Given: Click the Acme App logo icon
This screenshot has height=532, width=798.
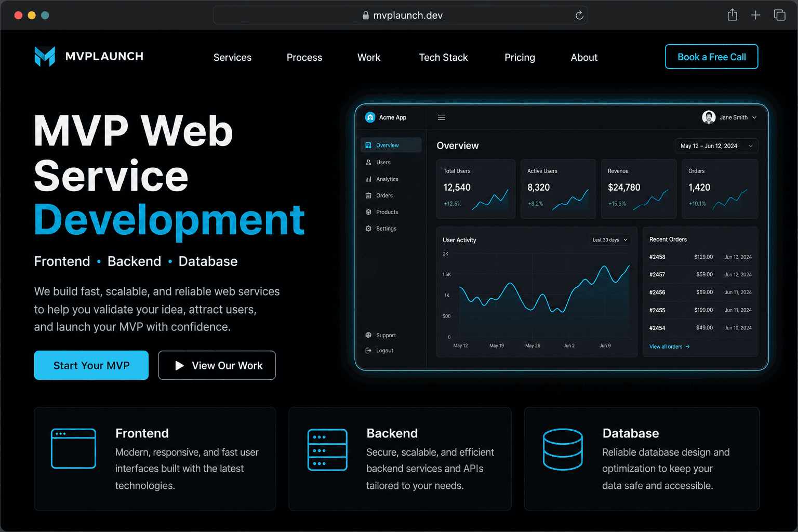Looking at the screenshot, I should click(x=370, y=117).
